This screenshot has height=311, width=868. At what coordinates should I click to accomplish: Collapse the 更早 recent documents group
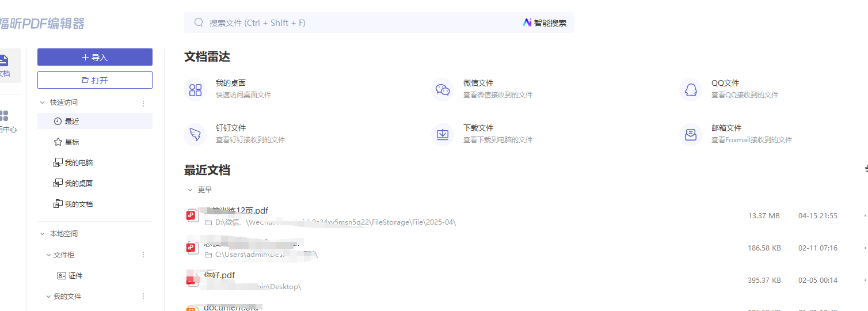tap(190, 189)
